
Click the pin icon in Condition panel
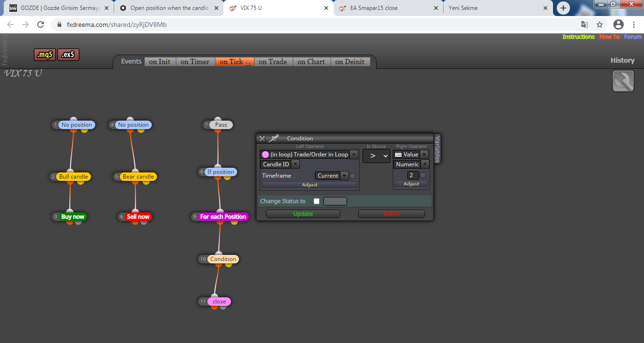click(274, 138)
